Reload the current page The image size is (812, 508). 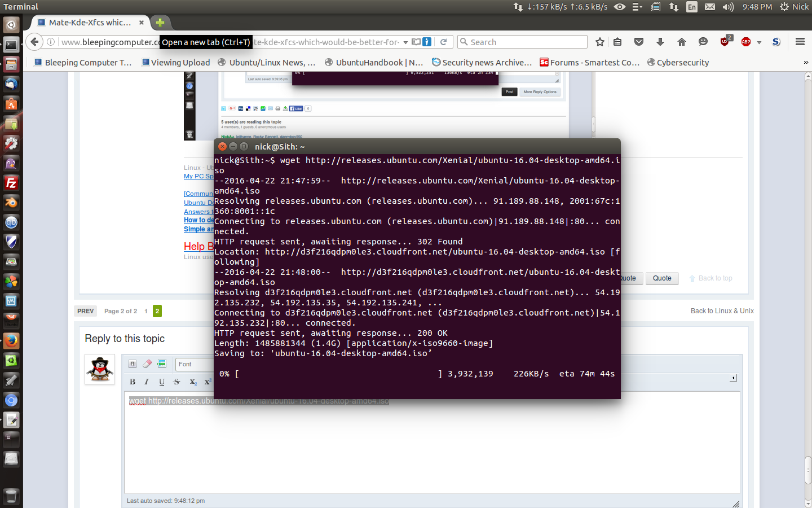tap(444, 42)
